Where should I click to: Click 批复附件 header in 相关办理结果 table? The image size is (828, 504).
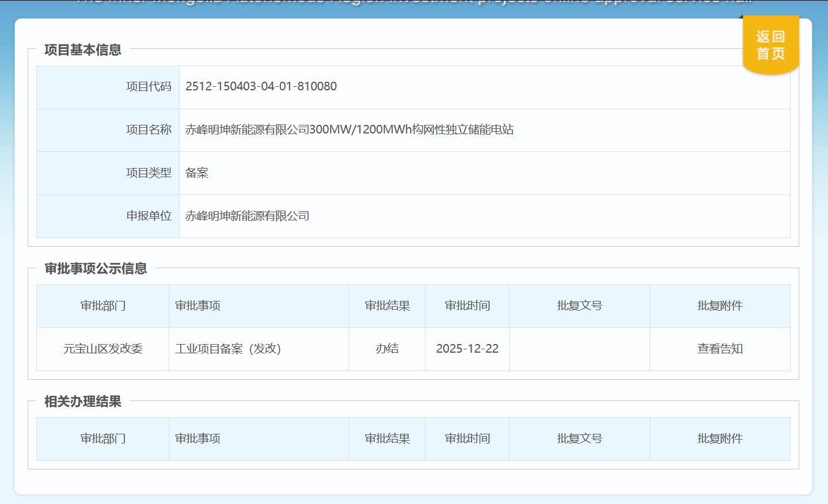pos(720,438)
